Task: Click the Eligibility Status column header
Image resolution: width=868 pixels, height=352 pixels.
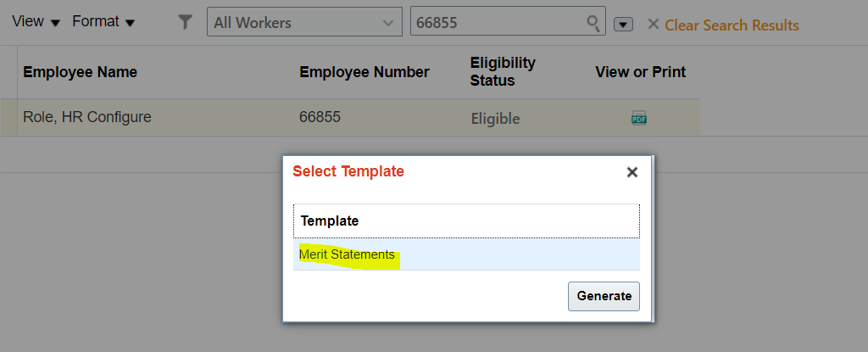Action: coord(503,71)
